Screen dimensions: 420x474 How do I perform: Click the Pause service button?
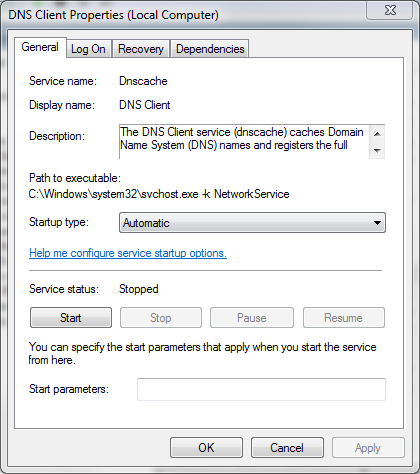click(252, 318)
